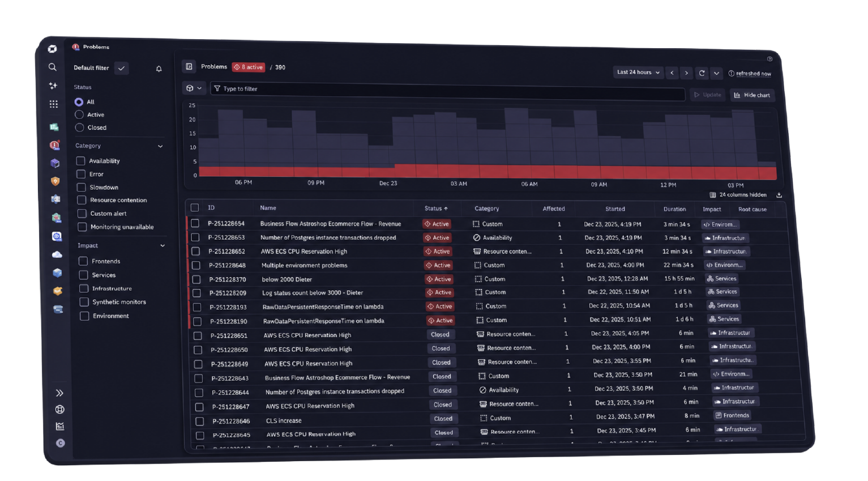Tick the row checkbox for P-251228654
The image size is (868, 481).
pyautogui.click(x=195, y=223)
